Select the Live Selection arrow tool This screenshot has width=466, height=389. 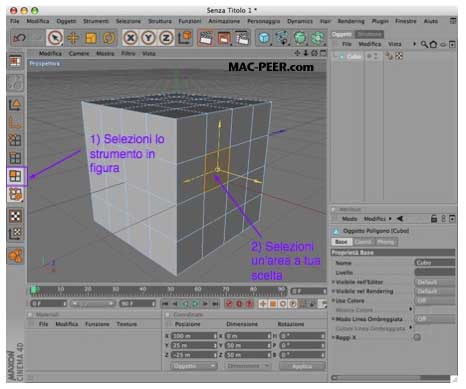[x=55, y=38]
